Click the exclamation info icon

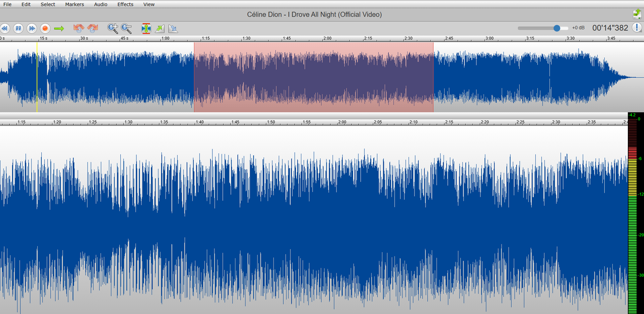[637, 28]
